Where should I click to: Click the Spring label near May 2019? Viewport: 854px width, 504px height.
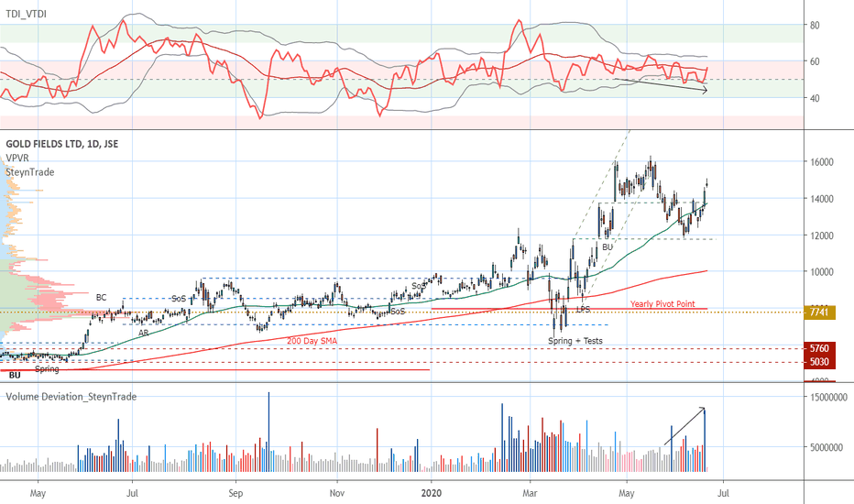(x=47, y=369)
